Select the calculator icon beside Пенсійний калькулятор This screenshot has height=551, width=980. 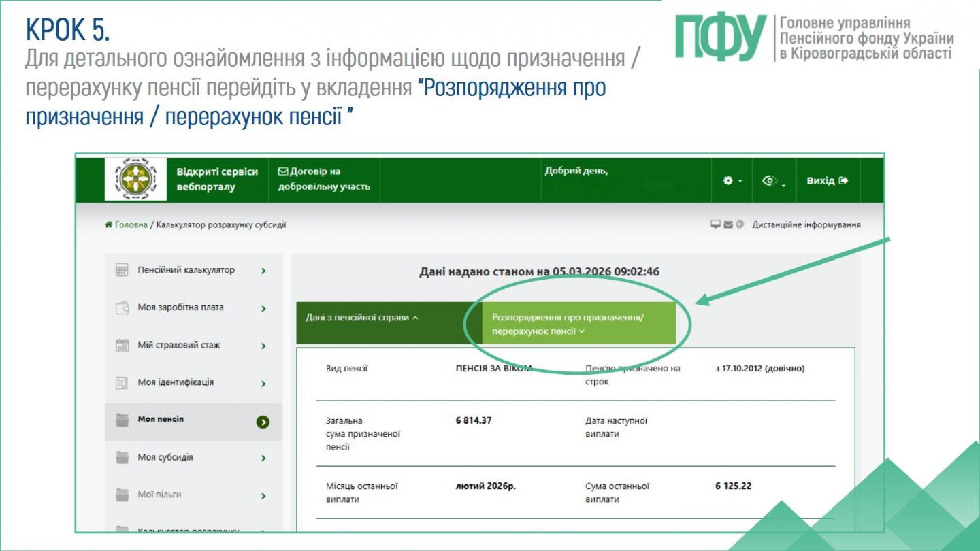(x=120, y=269)
